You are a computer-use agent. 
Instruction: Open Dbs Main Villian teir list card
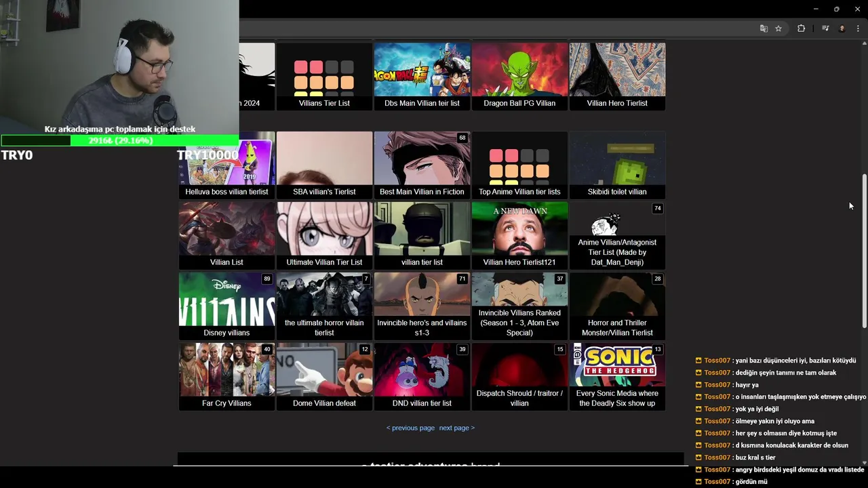click(x=422, y=77)
